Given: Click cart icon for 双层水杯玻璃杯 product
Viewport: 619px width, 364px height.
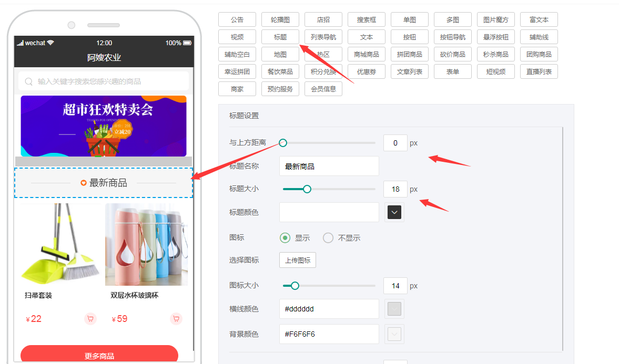Looking at the screenshot, I should point(176,319).
